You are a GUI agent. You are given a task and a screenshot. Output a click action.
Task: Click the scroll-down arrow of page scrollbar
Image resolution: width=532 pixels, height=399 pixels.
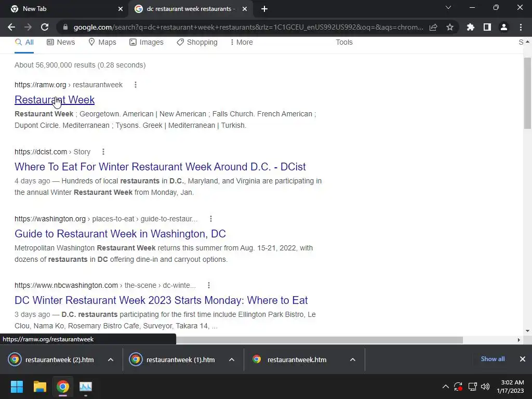point(527,331)
